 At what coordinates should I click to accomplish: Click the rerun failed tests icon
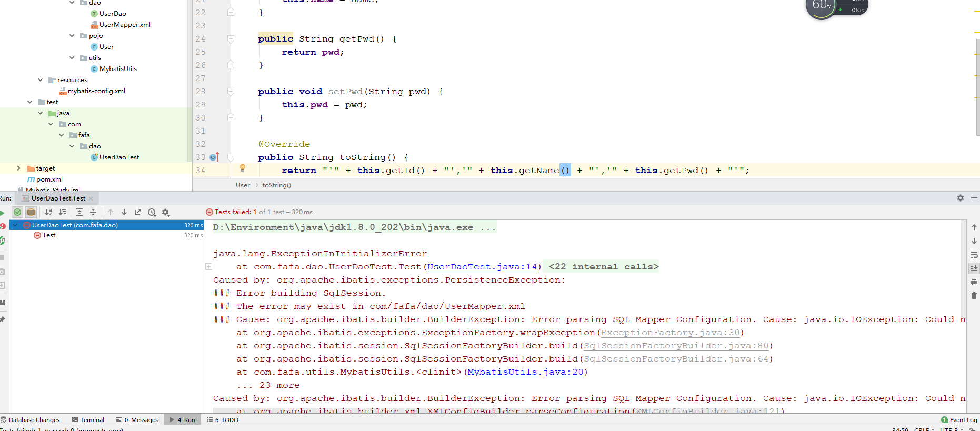tap(2, 226)
